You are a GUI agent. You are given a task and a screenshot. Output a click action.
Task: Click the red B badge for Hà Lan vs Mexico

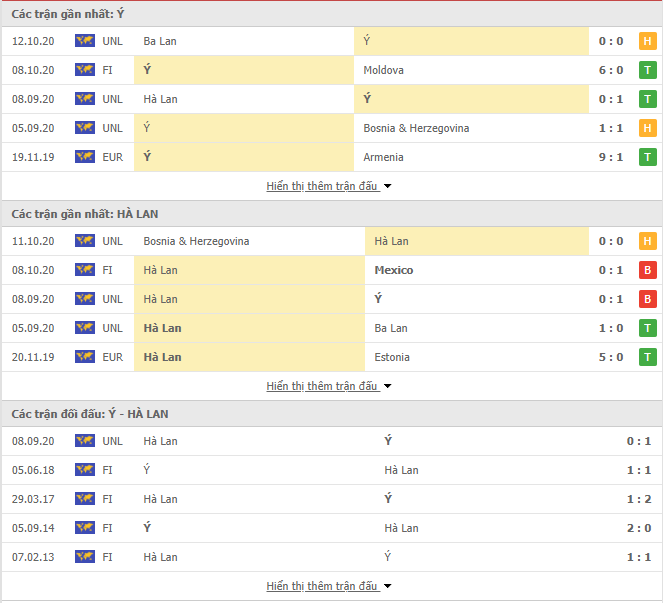(647, 270)
